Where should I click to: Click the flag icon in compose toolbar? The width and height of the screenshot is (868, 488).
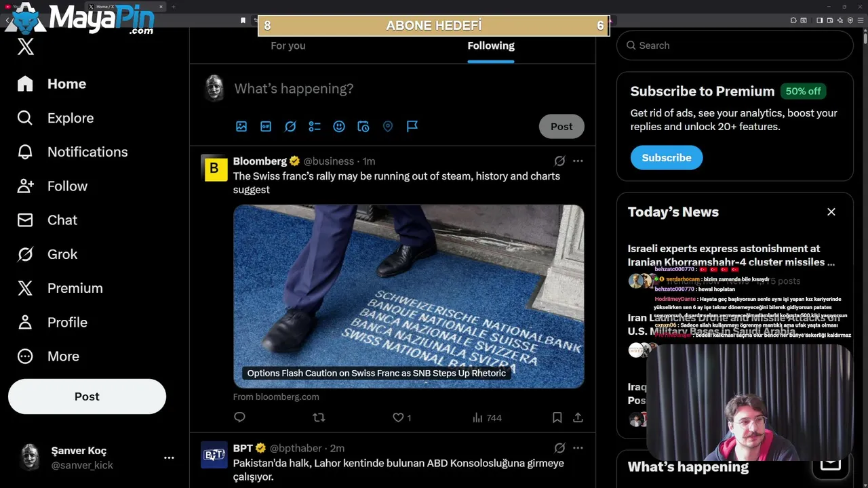(x=412, y=126)
